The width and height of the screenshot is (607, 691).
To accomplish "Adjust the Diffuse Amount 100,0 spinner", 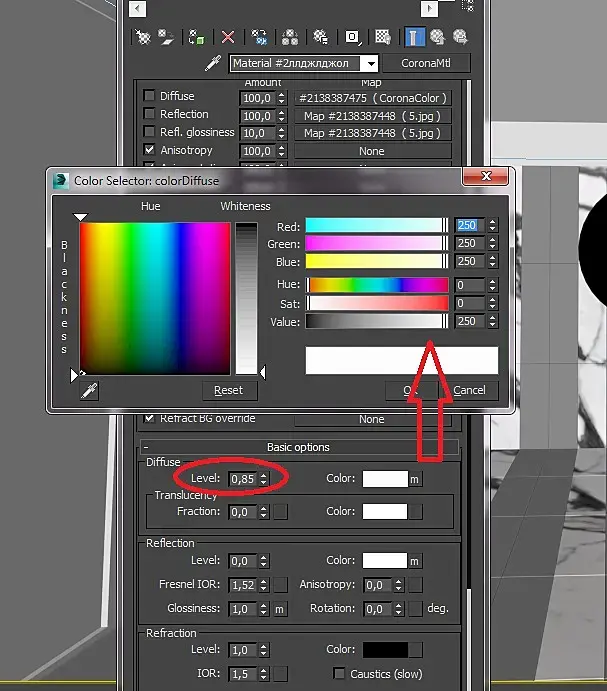I will [x=282, y=98].
